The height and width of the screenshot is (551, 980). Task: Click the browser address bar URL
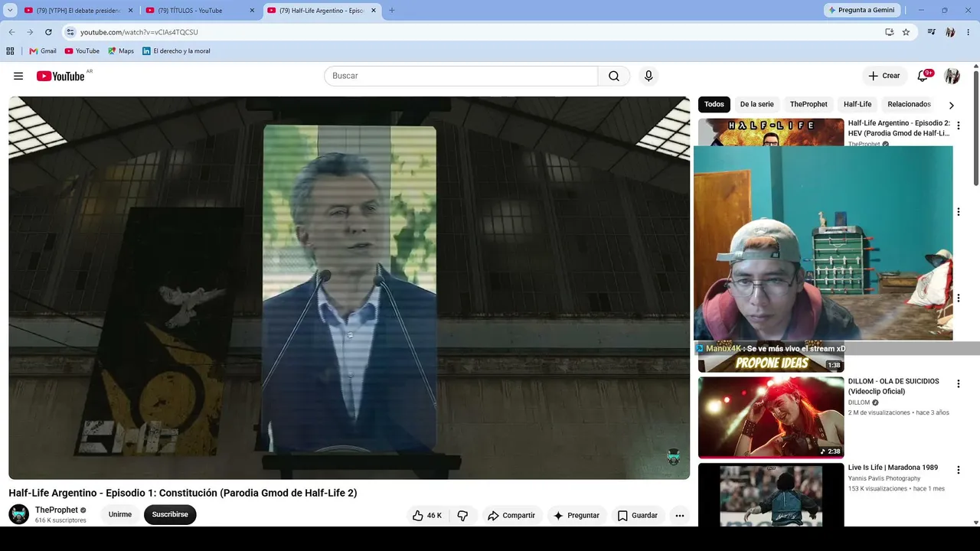point(139,32)
